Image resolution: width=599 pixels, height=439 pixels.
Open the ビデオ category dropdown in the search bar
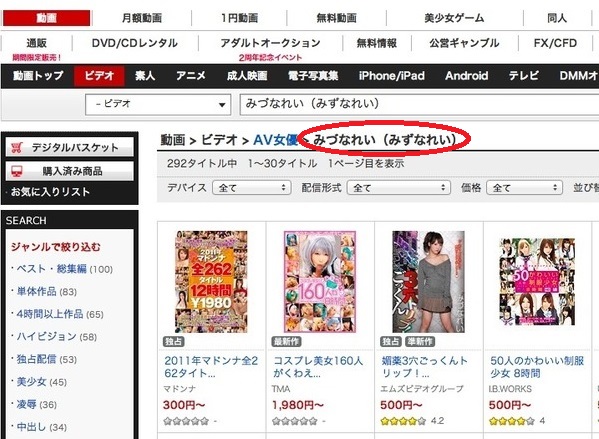pos(158,104)
